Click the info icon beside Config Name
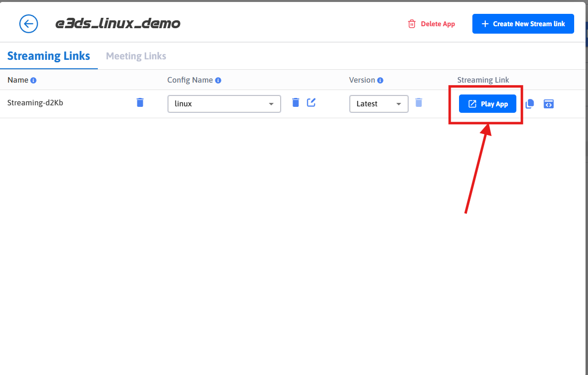Screen dimensions: 588x375 [x=218, y=80]
